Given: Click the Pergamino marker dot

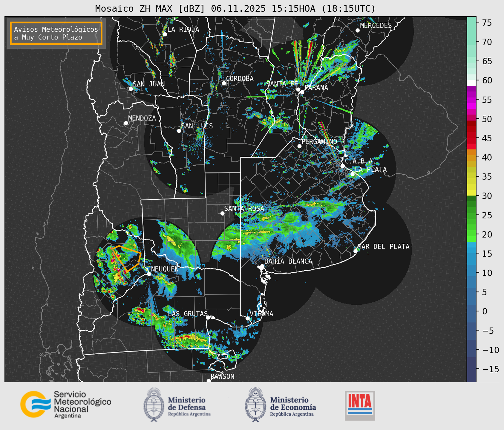Looking at the screenshot, I should (299, 146).
